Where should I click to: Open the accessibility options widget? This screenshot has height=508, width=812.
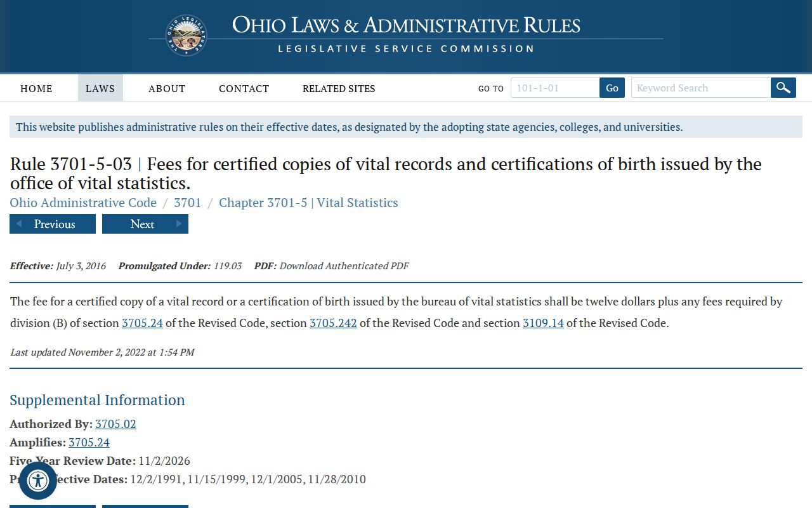pos(38,481)
